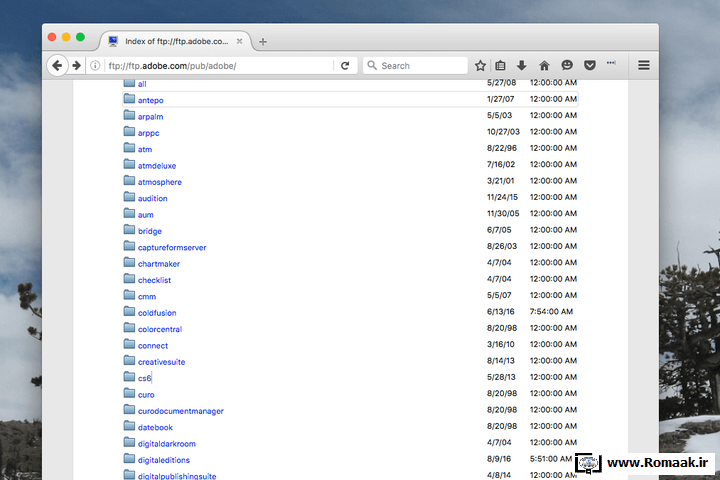Open the checklist folder link

click(154, 280)
